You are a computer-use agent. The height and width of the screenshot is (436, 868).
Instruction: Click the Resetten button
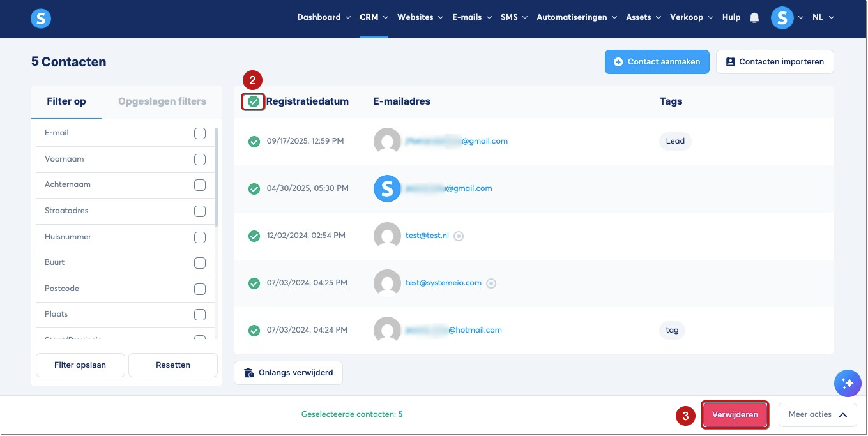click(x=173, y=365)
